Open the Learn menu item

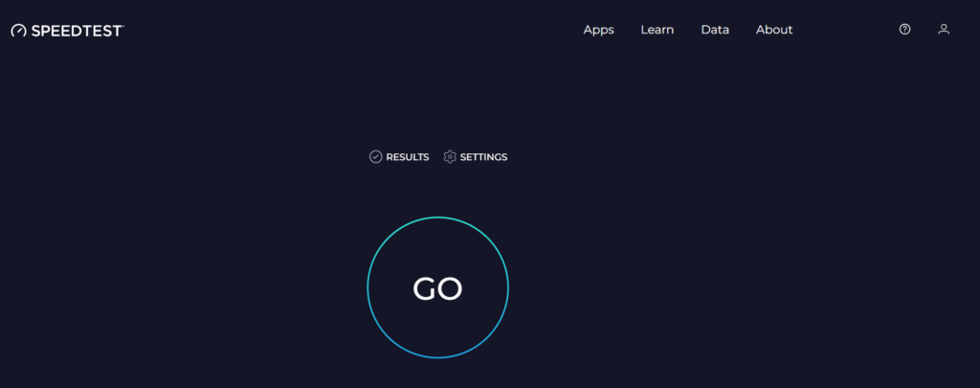point(657,30)
